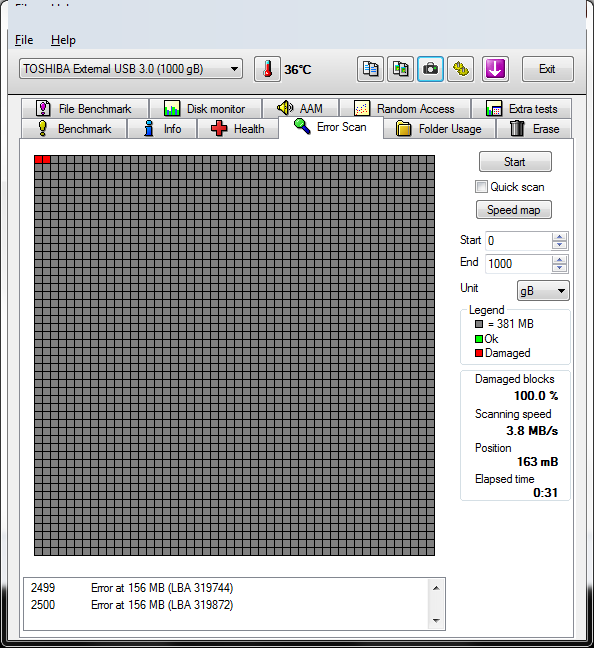Open the TOSHIBA External USB drive dropdown

tap(131, 69)
